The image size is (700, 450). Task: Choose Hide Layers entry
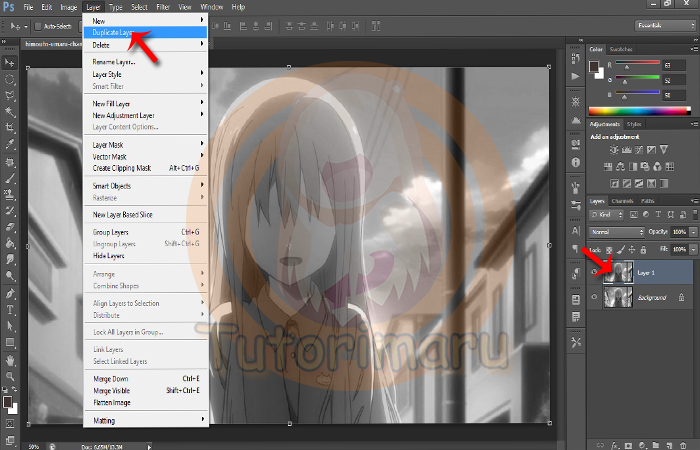(146, 256)
